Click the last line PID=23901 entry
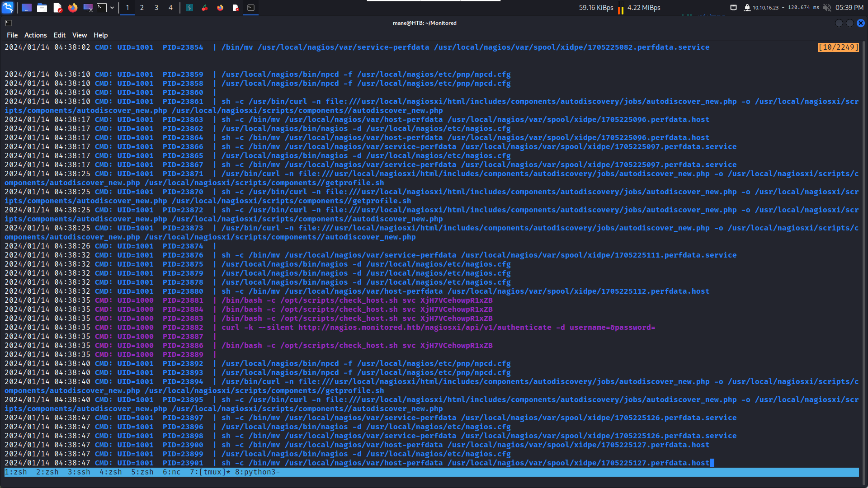The image size is (868, 488). (357, 463)
